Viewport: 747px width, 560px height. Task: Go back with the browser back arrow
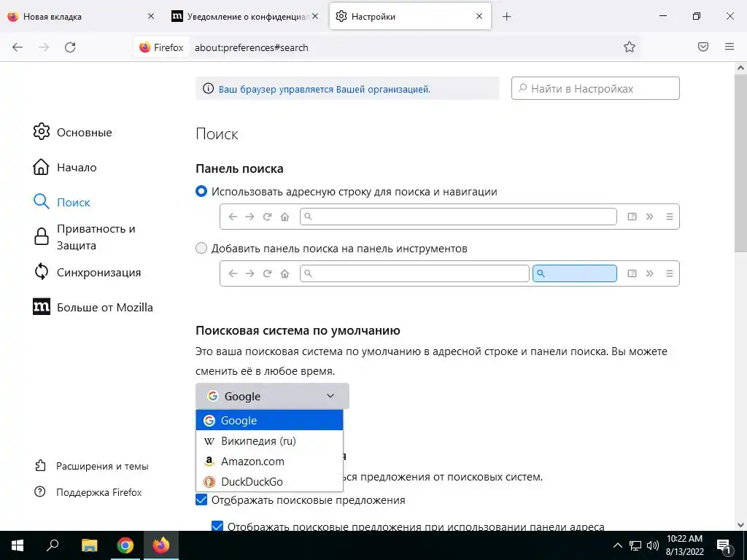coord(18,47)
